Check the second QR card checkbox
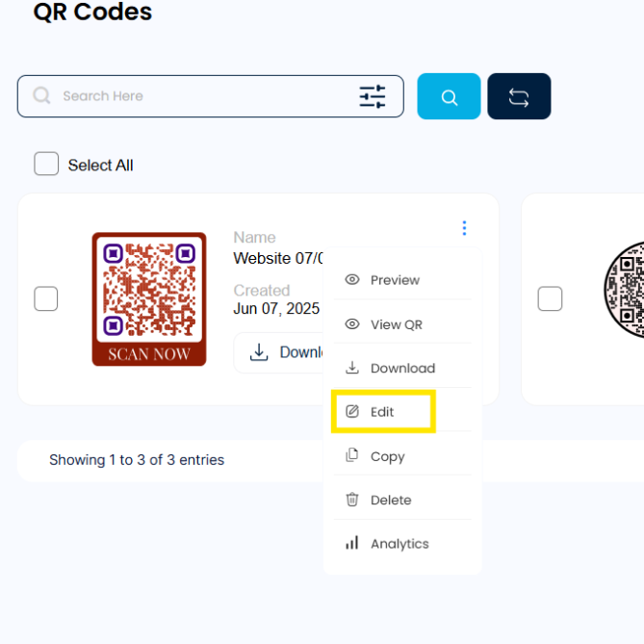The width and height of the screenshot is (644, 644). coord(550,299)
